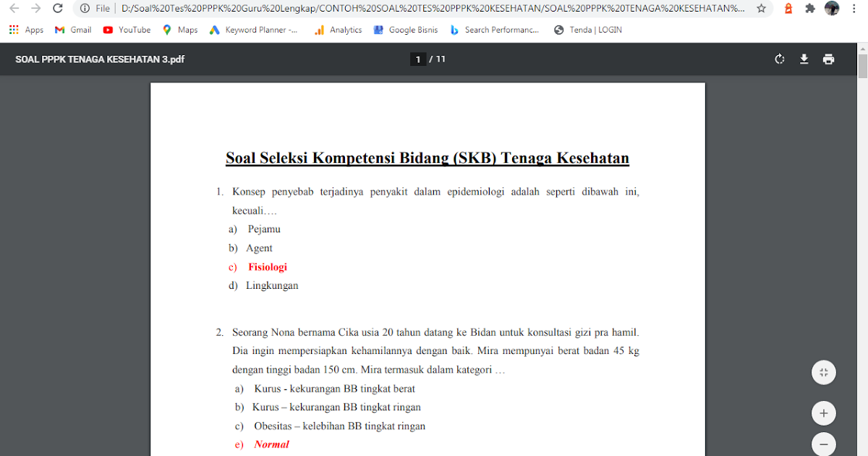
Task: Bookmark this page with the star icon
Action: 761,9
